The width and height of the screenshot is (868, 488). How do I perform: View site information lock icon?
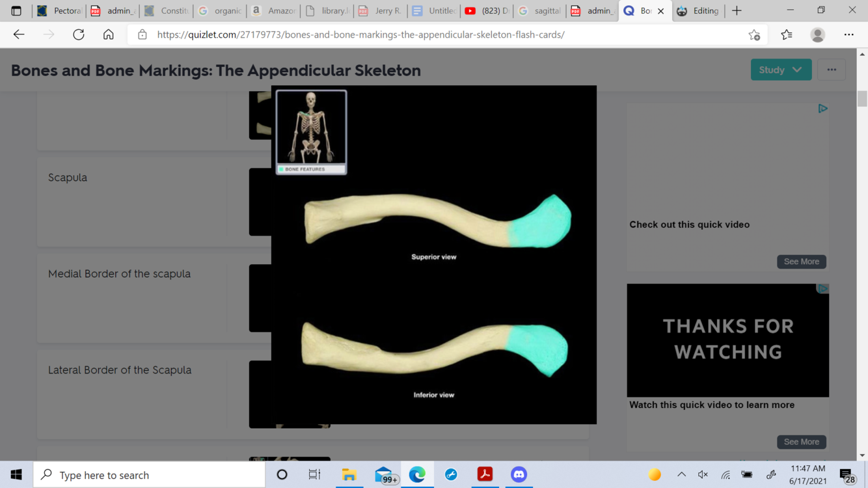tap(142, 34)
